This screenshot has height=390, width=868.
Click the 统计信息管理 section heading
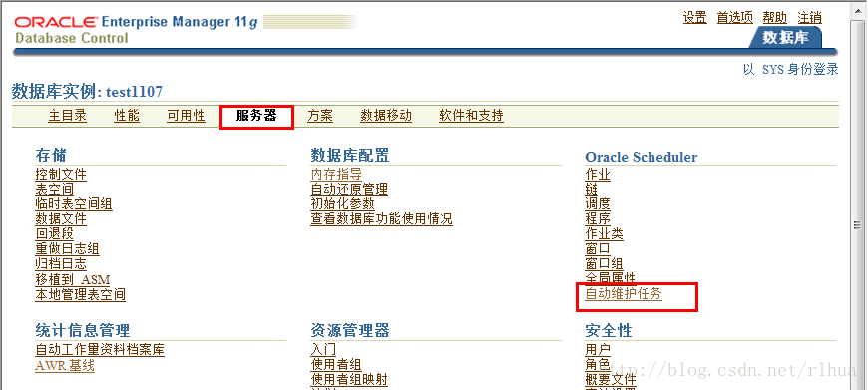(83, 331)
